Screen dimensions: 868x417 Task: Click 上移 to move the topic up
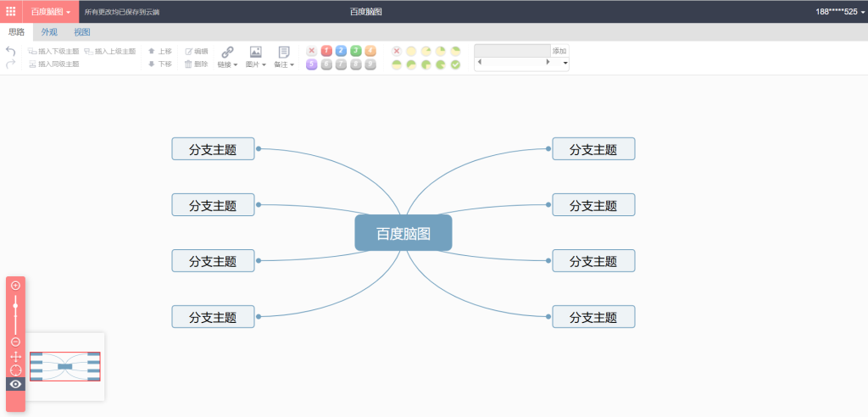[160, 51]
